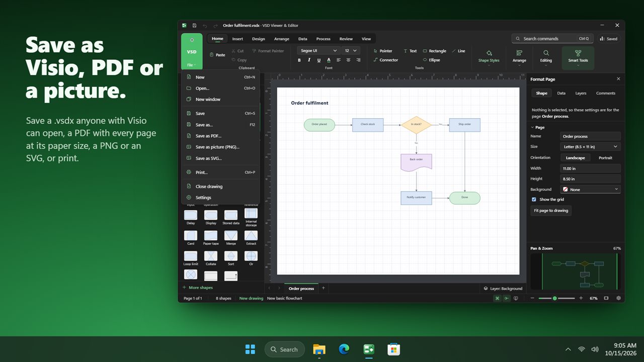This screenshot has height=362, width=644.
Task: Toggle the Show the grid checkbox
Action: pos(534,200)
